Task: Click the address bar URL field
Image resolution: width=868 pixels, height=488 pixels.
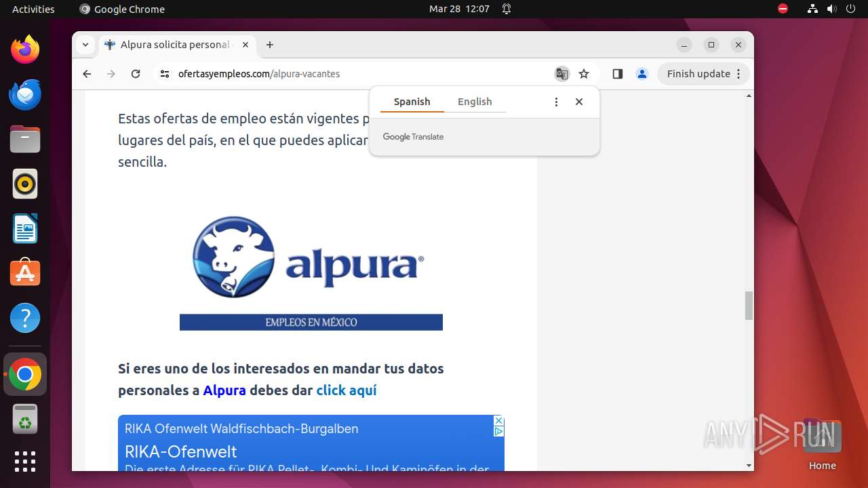Action: click(x=359, y=74)
